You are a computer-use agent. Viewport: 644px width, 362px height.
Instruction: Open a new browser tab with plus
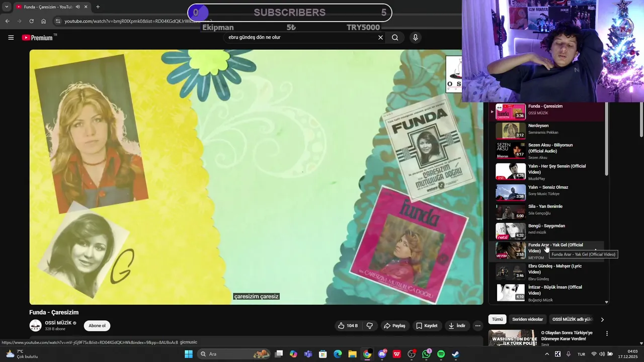pos(98,7)
